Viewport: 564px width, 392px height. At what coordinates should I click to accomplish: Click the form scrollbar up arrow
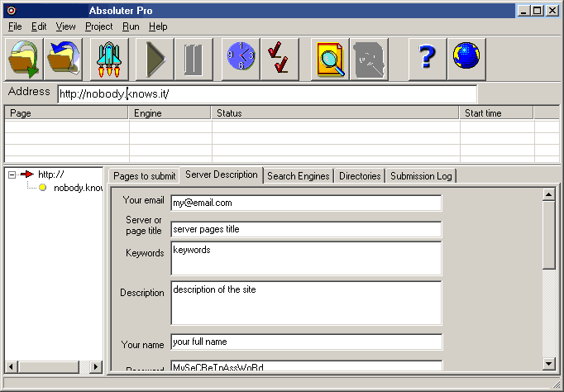(x=548, y=194)
